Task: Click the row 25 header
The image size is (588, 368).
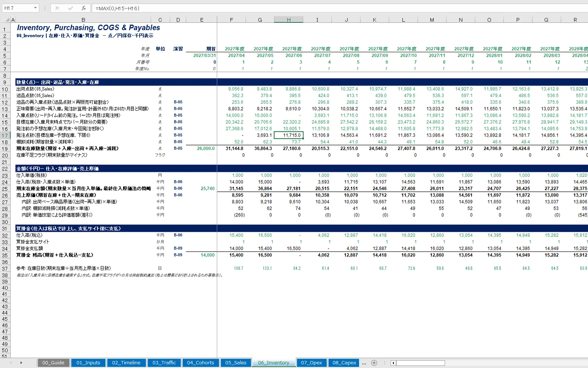Action: [x=5, y=189]
